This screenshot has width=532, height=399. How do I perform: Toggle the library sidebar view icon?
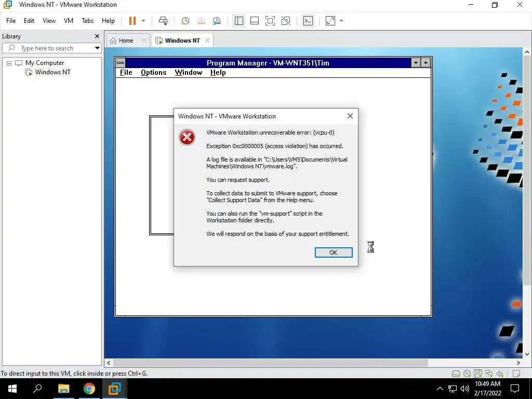click(239, 21)
